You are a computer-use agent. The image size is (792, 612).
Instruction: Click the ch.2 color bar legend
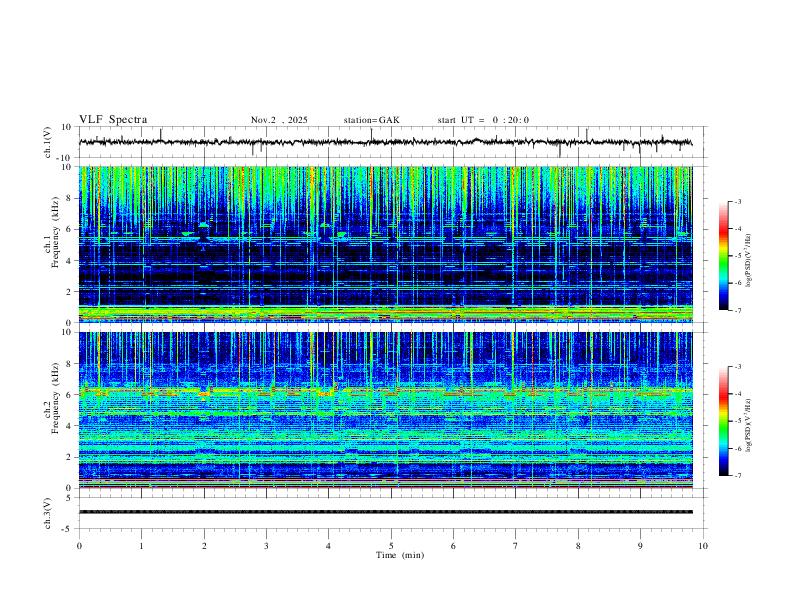(x=724, y=421)
